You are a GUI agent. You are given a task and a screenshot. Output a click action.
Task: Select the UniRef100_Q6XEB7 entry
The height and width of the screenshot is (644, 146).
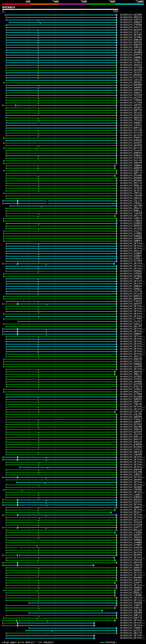131,108
